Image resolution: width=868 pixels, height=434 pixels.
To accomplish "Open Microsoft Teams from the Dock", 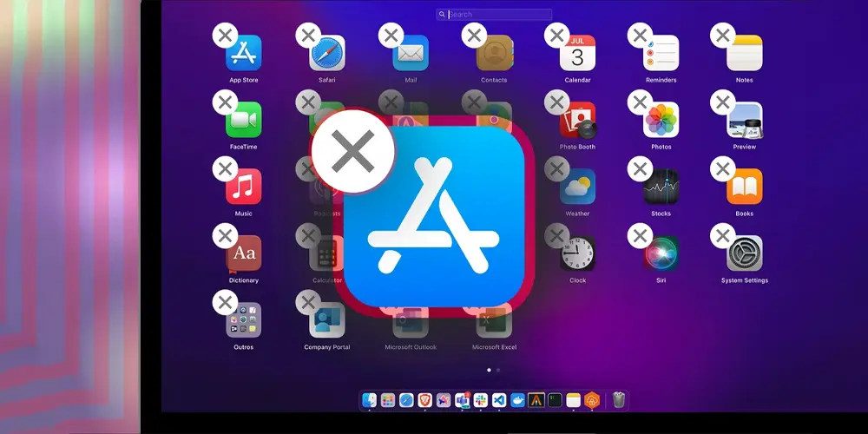I will pyautogui.click(x=463, y=400).
